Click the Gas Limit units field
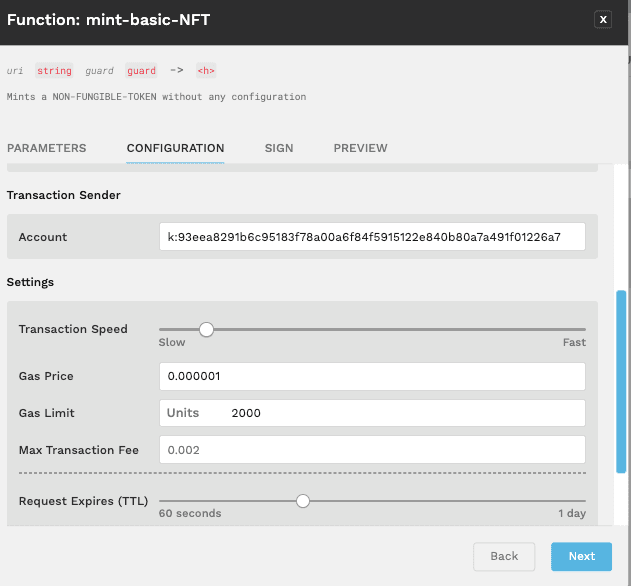This screenshot has width=631, height=586. click(371, 413)
